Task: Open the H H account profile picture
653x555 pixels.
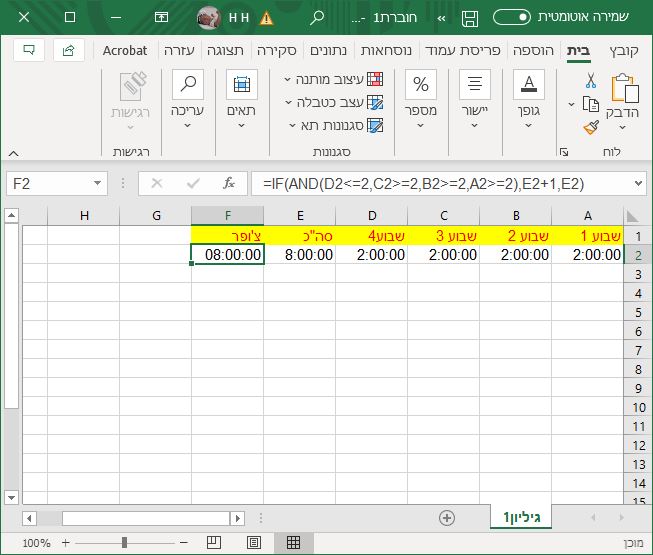Action: pyautogui.click(x=209, y=18)
